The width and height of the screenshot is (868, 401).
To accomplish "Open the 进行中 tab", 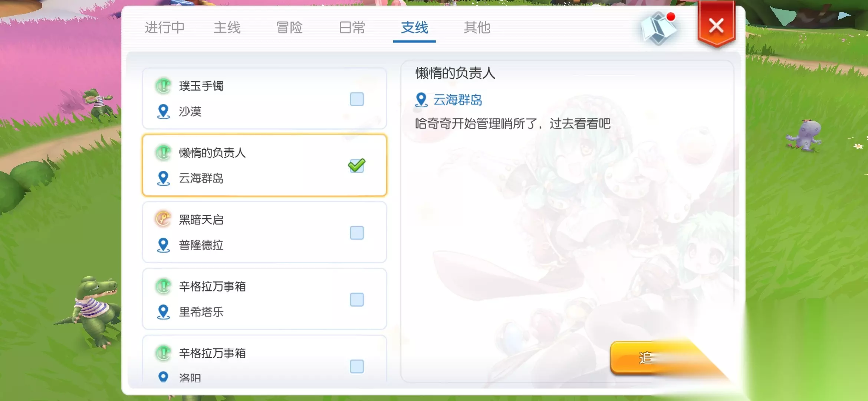I will pos(164,27).
